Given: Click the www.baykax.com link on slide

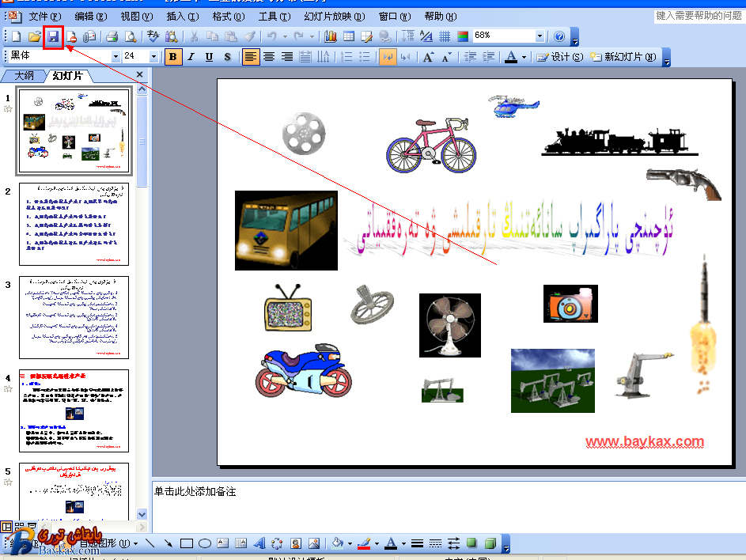Looking at the screenshot, I should click(x=645, y=441).
